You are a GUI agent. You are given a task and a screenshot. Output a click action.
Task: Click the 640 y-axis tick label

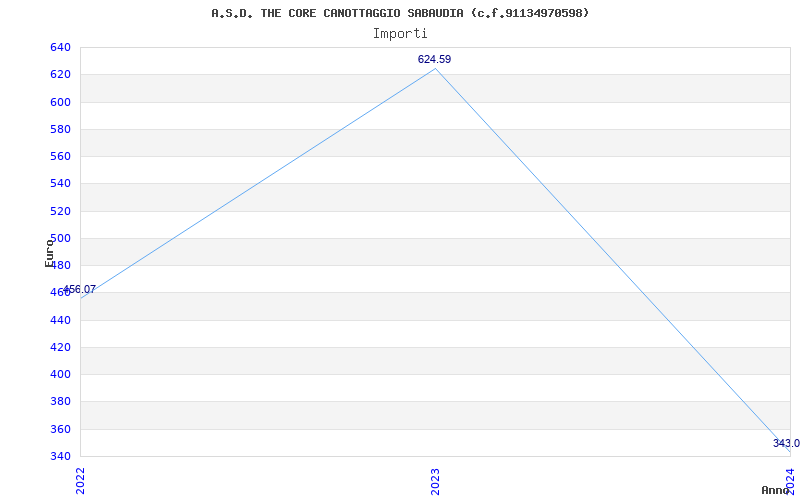coord(60,47)
